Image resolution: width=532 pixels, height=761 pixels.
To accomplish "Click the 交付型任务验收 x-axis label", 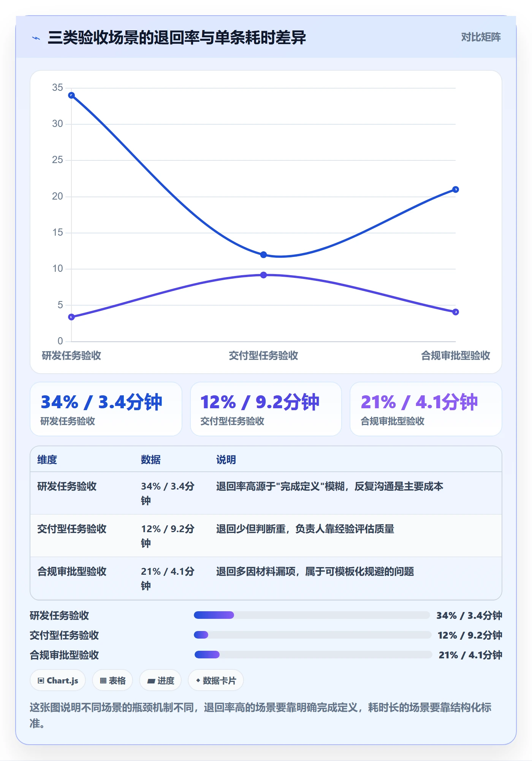I will tap(263, 355).
